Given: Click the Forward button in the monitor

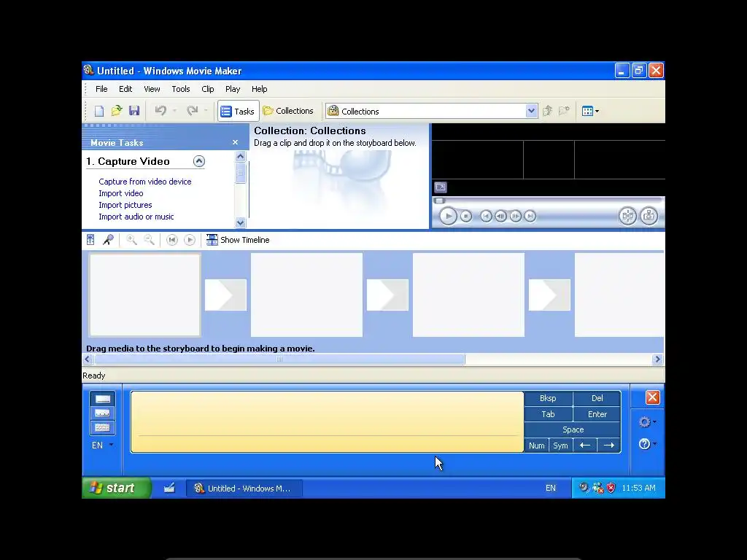Looking at the screenshot, I should click(530, 216).
